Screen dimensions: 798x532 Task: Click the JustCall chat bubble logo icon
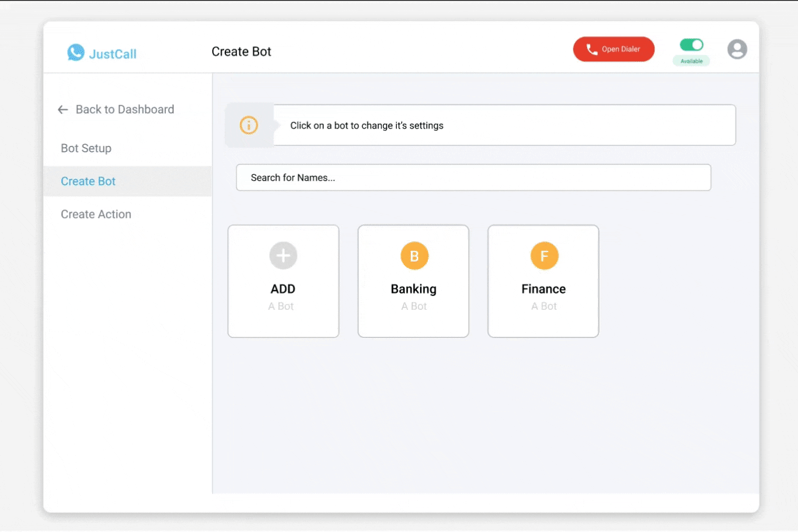click(76, 53)
